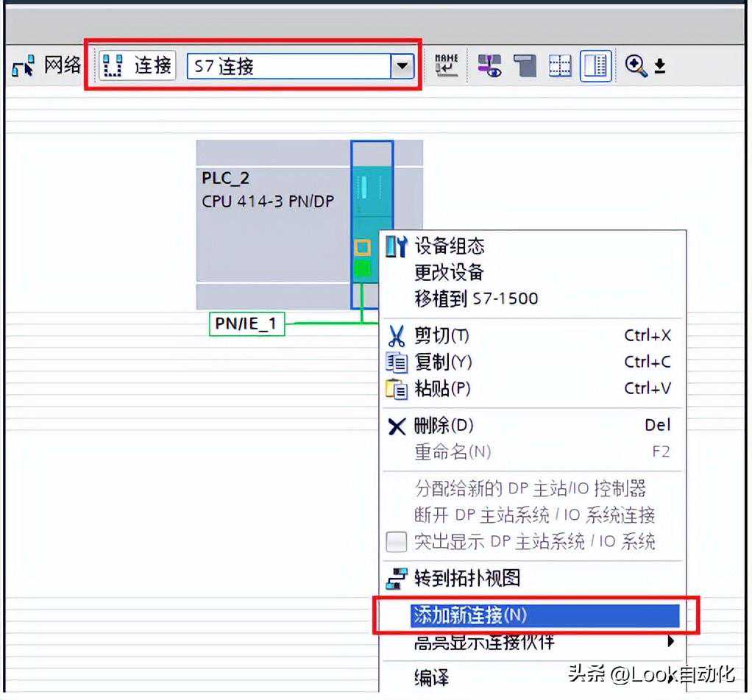
Task: Click 剪切(T) scissors menu item
Action: tap(441, 336)
